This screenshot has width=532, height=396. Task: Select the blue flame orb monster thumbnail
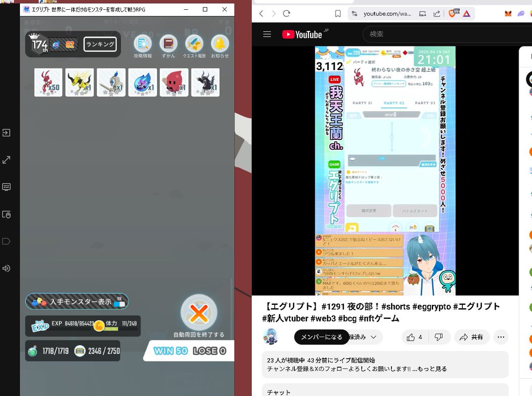pyautogui.click(x=143, y=82)
